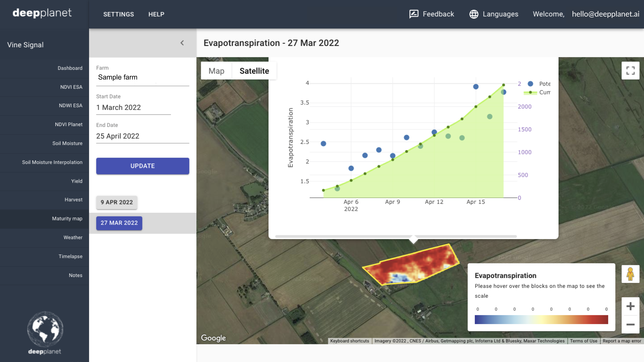Select the Satellite tab
Screen dimensions: 644x362
coord(254,71)
